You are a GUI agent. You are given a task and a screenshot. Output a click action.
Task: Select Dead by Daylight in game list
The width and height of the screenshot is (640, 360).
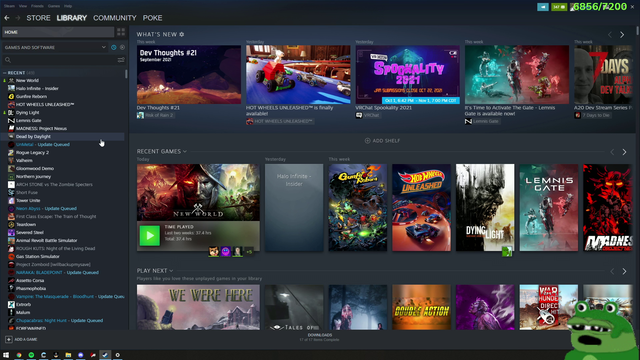click(x=63, y=136)
